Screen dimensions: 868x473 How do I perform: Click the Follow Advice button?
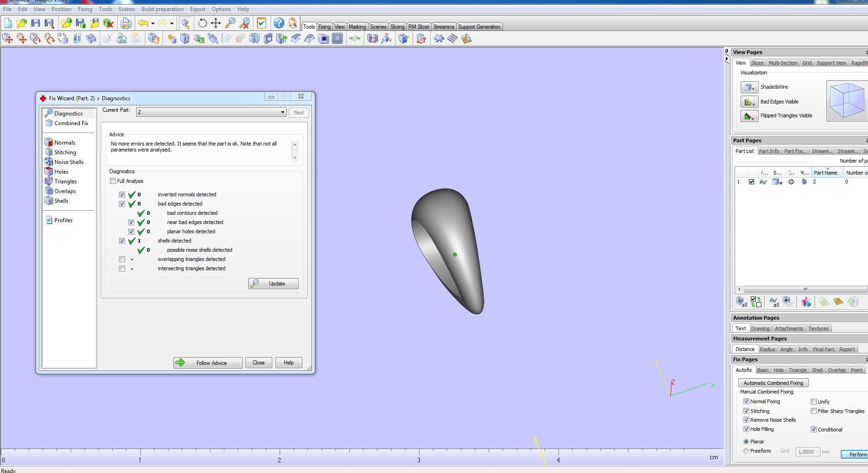pyautogui.click(x=208, y=363)
